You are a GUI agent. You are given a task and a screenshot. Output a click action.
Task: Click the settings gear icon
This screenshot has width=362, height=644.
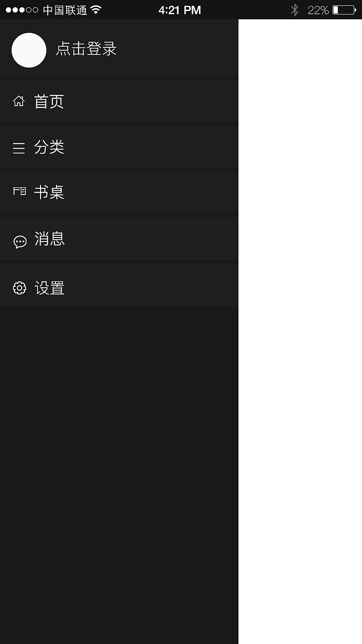point(19,288)
